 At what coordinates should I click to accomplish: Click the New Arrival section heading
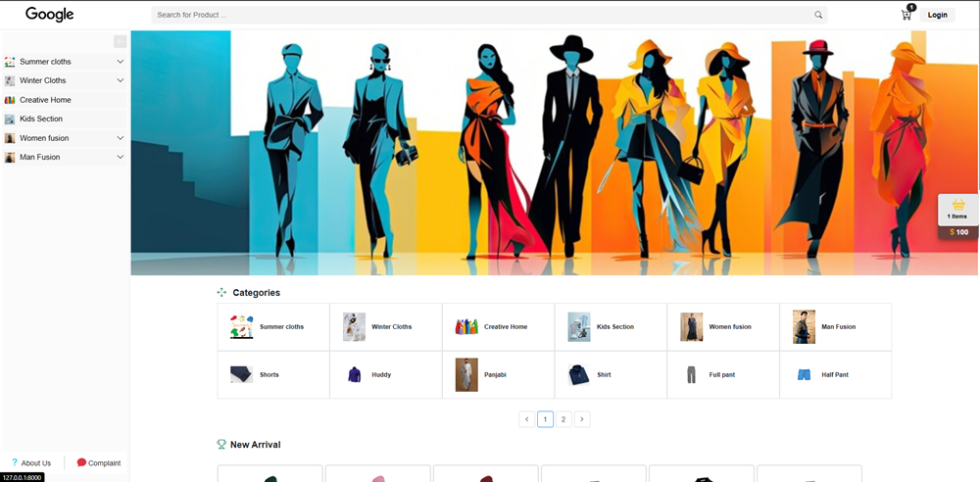(256, 445)
